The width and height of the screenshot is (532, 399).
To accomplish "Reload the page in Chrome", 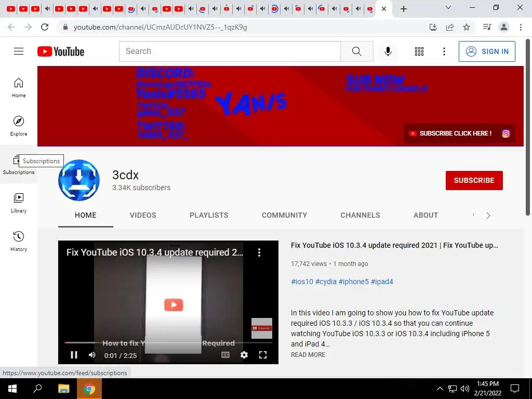I will click(45, 27).
